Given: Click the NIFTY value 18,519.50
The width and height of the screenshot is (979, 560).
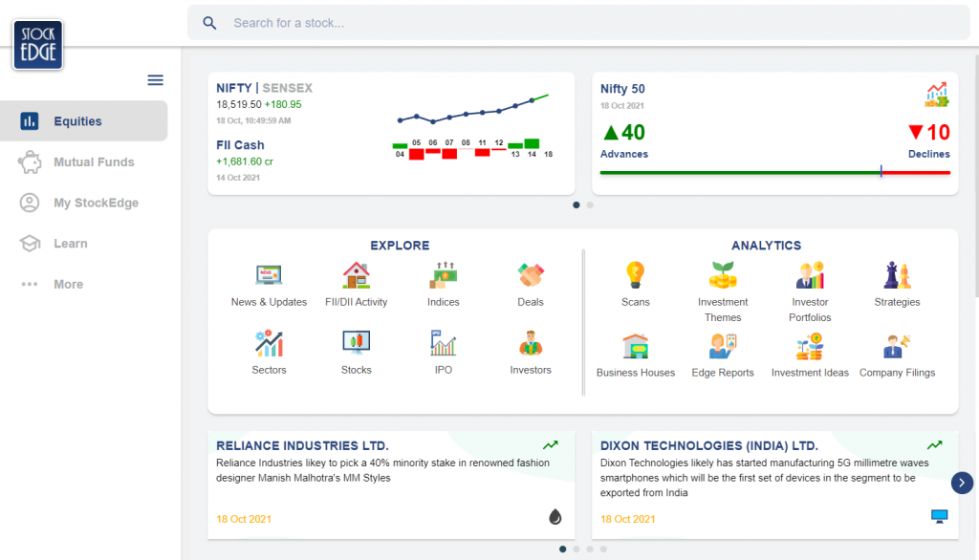Looking at the screenshot, I should coord(238,104).
